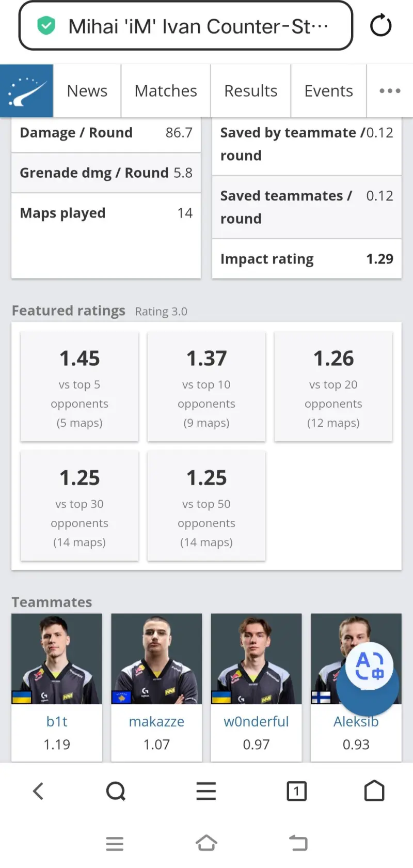413x868 pixels.
Task: Tap w0nderful's teammate photo
Action: coord(256,659)
